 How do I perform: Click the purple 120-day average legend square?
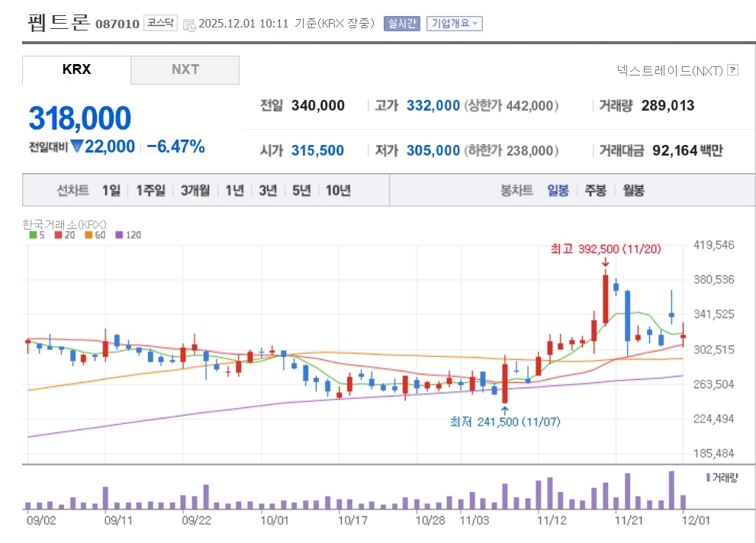(x=119, y=235)
